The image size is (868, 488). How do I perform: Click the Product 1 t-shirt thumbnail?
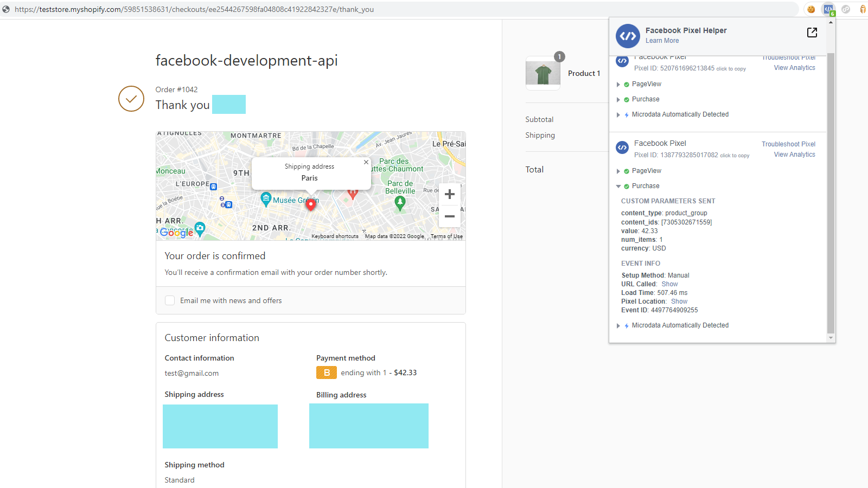coord(543,73)
